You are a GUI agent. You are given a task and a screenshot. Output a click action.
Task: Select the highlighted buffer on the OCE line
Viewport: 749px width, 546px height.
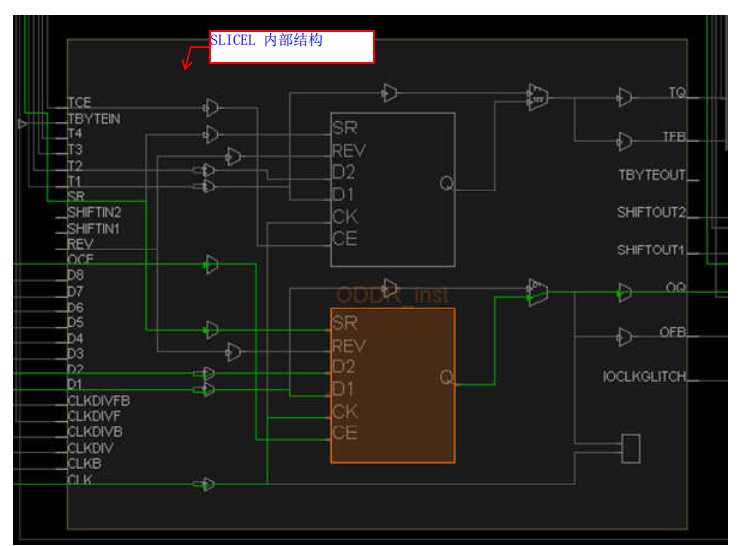211,264
